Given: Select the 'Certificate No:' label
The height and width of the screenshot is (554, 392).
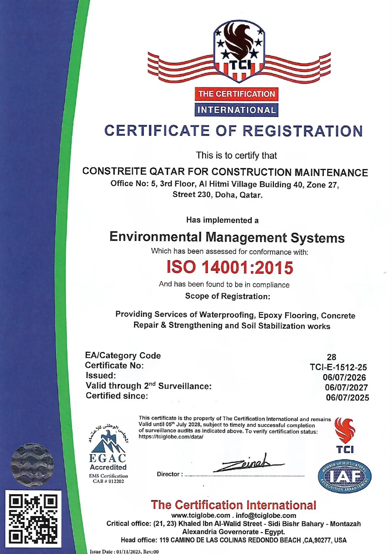Looking at the screenshot, I should click(114, 366).
